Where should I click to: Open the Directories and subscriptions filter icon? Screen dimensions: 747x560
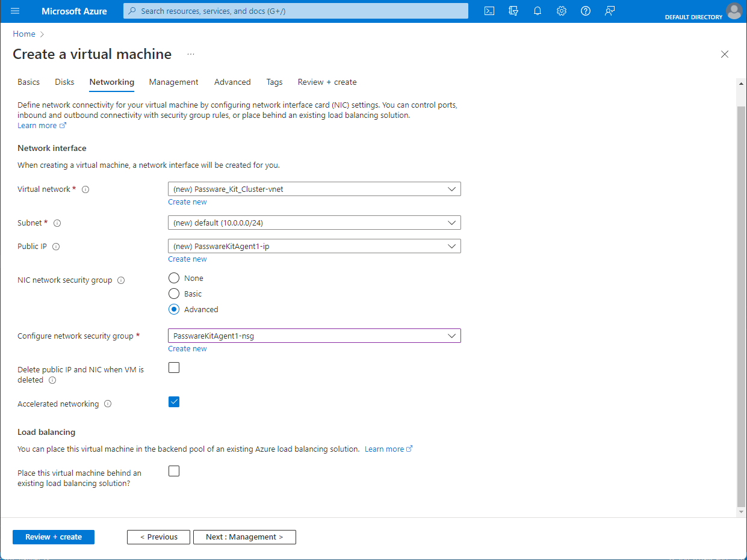513,11
